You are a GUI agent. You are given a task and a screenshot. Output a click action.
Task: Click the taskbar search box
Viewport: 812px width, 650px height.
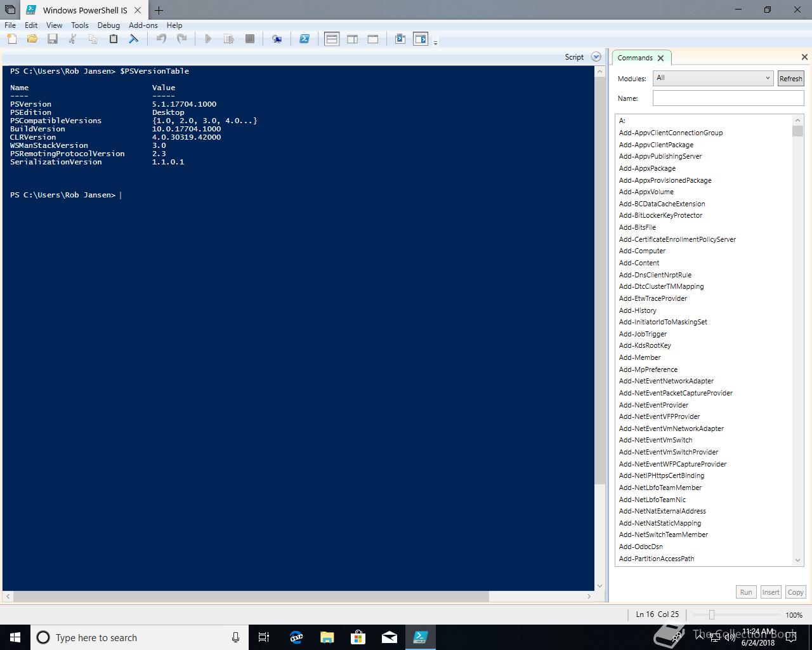pos(140,637)
